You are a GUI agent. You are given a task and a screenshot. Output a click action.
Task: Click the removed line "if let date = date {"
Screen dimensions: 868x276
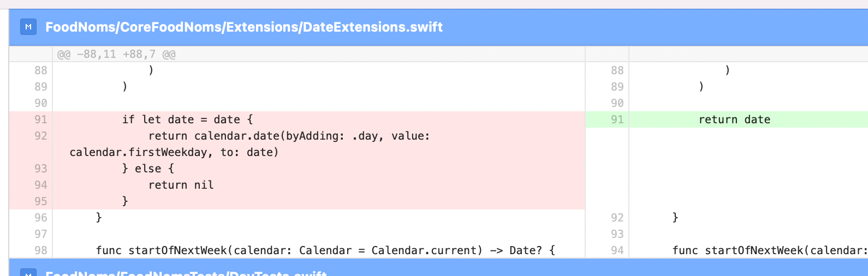187,119
